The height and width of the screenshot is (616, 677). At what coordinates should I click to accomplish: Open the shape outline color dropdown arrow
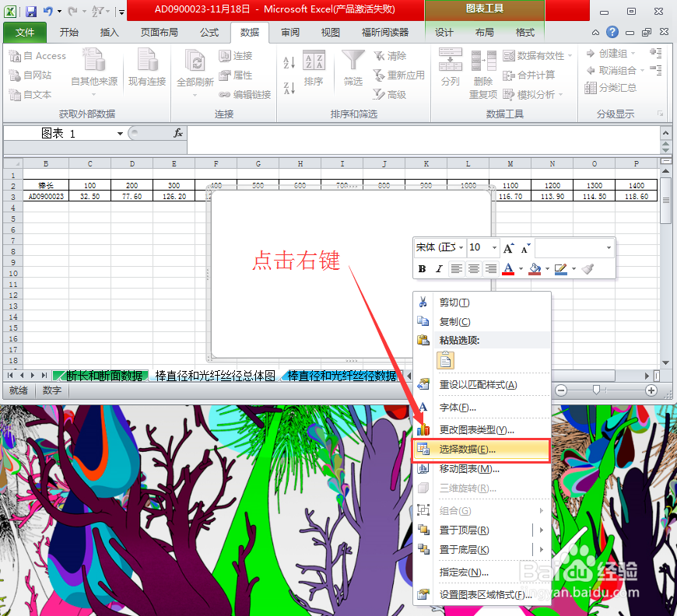click(574, 269)
